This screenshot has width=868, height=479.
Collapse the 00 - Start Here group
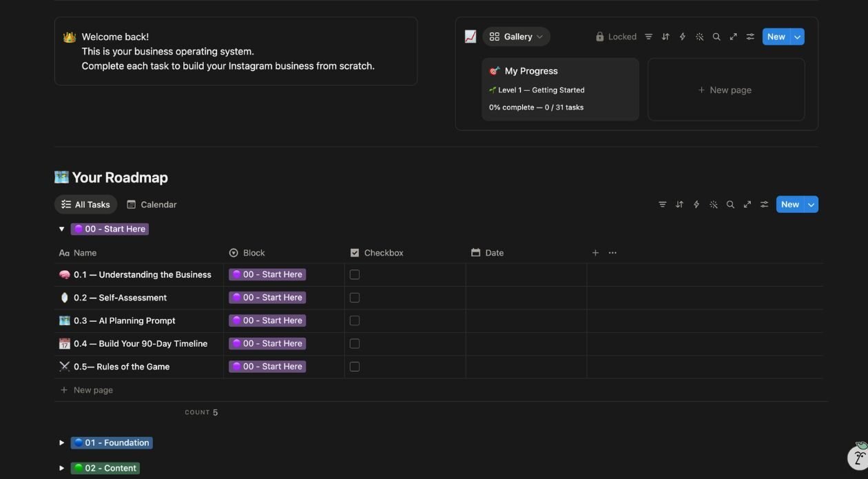[61, 230]
